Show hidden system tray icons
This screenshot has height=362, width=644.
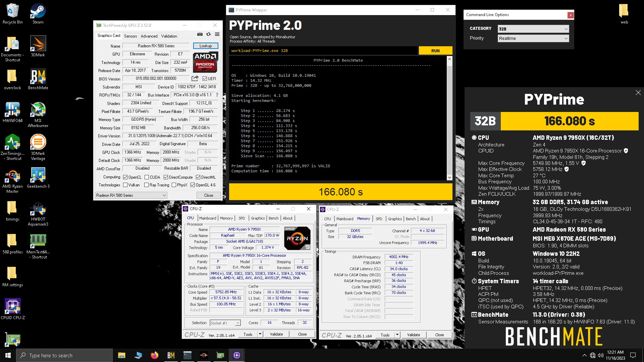click(584, 355)
